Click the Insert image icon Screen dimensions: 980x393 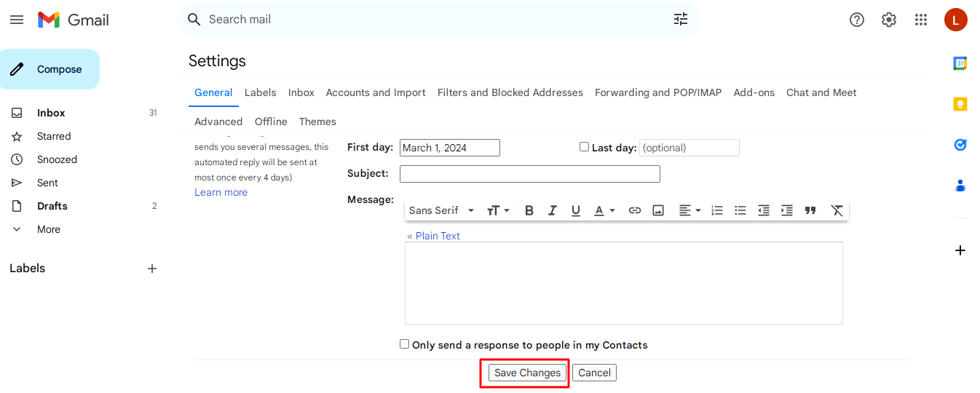pos(658,210)
